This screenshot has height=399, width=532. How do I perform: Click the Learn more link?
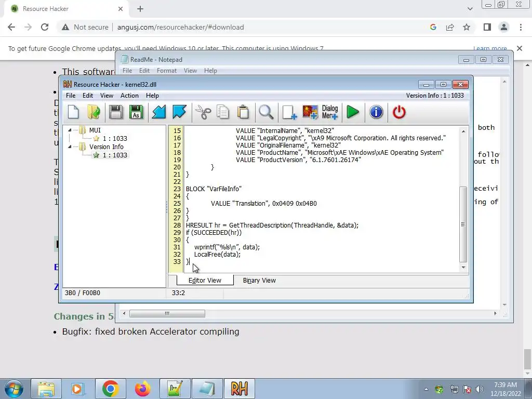(490, 48)
